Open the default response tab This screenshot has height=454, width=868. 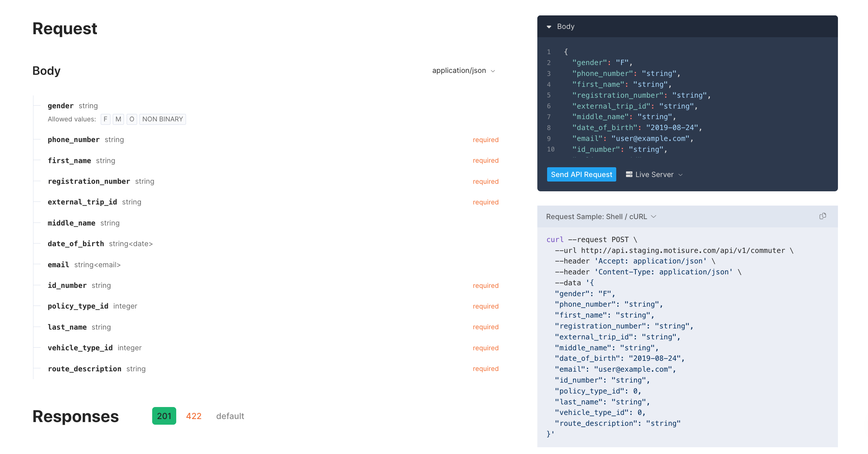(x=230, y=416)
